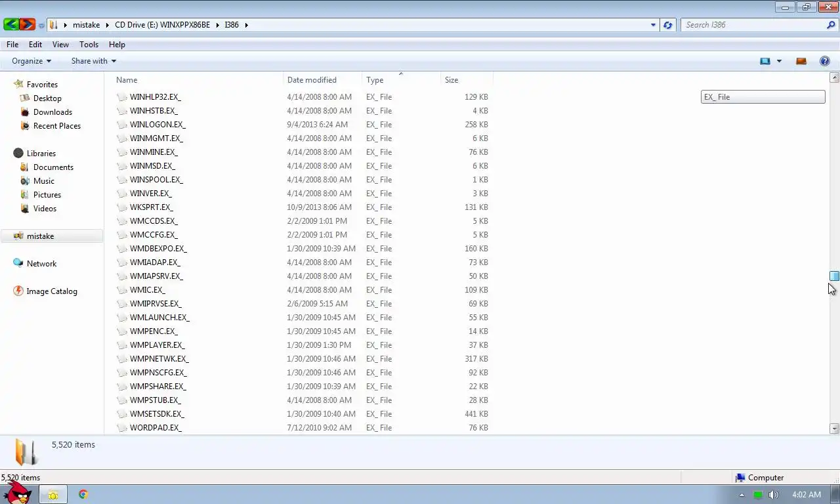Open the Videos library

pos(45,209)
